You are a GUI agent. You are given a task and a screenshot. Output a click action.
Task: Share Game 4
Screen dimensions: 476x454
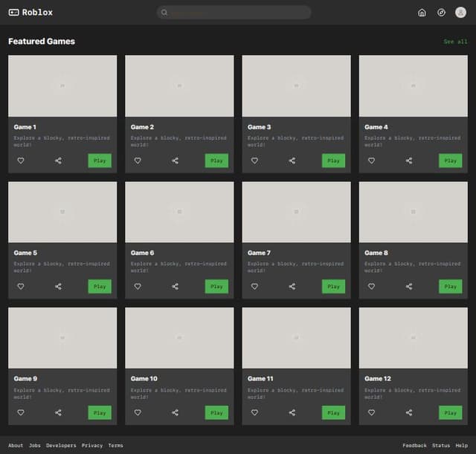[409, 160]
